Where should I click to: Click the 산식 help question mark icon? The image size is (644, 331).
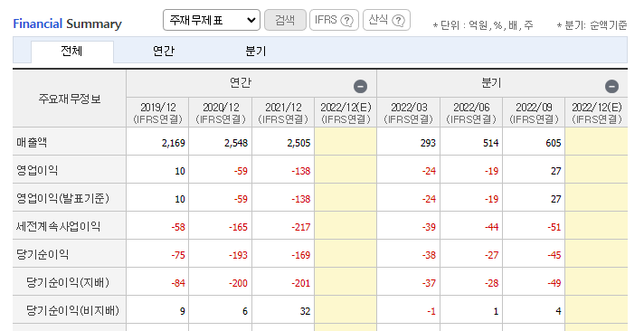(398, 20)
